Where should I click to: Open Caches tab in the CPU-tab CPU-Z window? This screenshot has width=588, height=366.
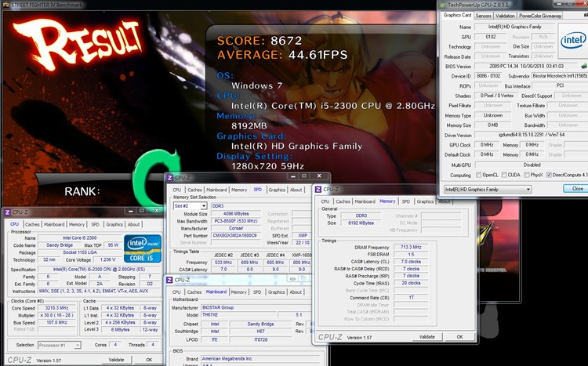click(32, 224)
